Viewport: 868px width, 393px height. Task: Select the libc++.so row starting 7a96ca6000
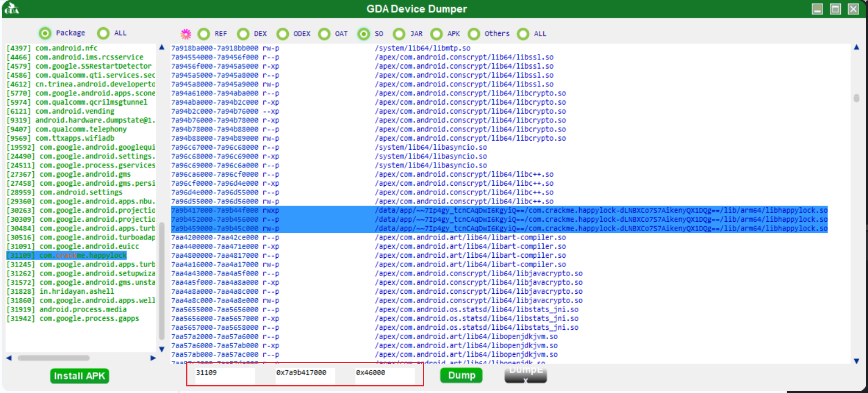(x=362, y=174)
